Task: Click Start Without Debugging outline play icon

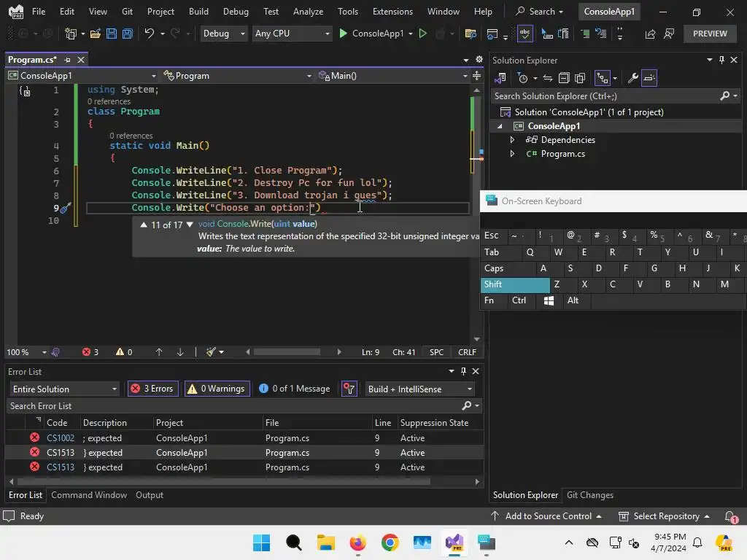Action: click(x=422, y=34)
